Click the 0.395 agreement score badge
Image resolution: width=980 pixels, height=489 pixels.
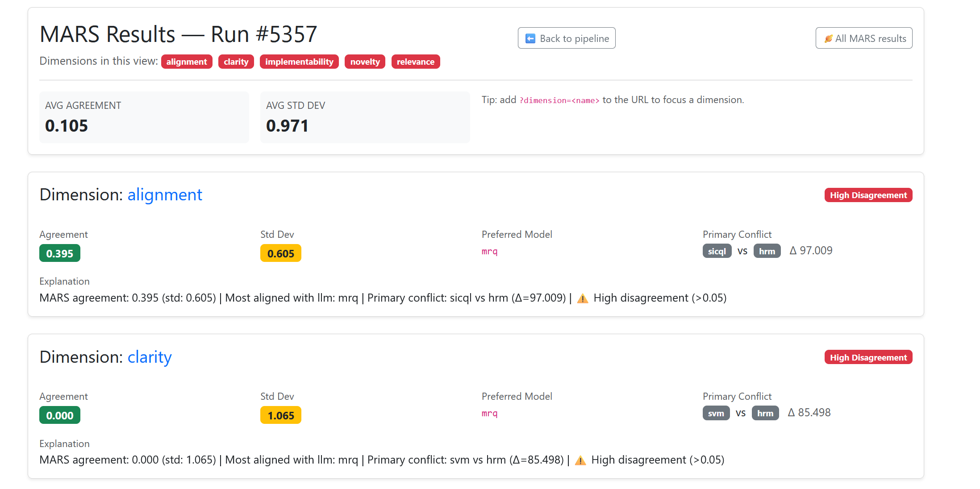(60, 253)
